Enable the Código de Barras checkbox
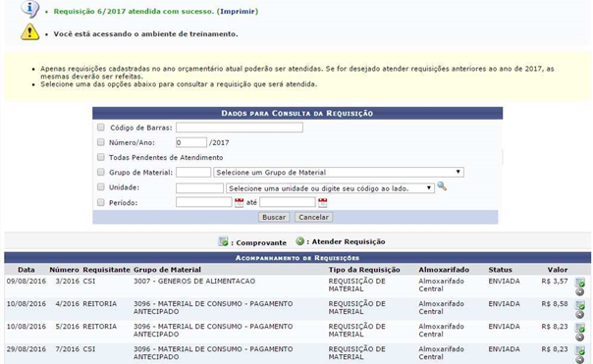 100,128
